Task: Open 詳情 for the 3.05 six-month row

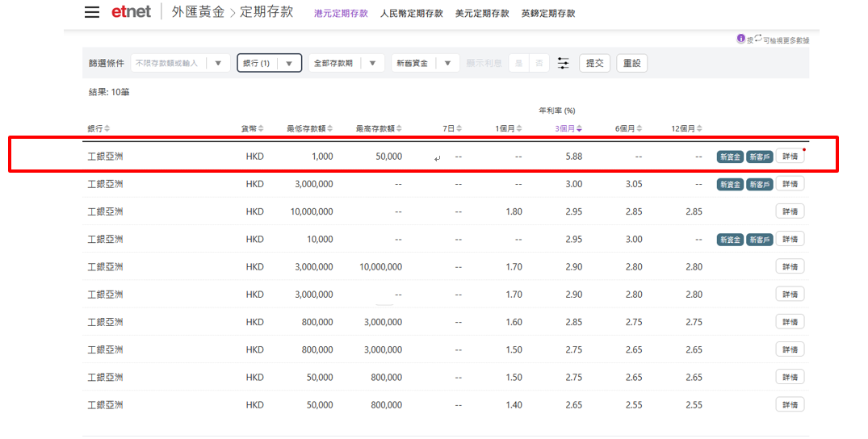Action: [790, 184]
